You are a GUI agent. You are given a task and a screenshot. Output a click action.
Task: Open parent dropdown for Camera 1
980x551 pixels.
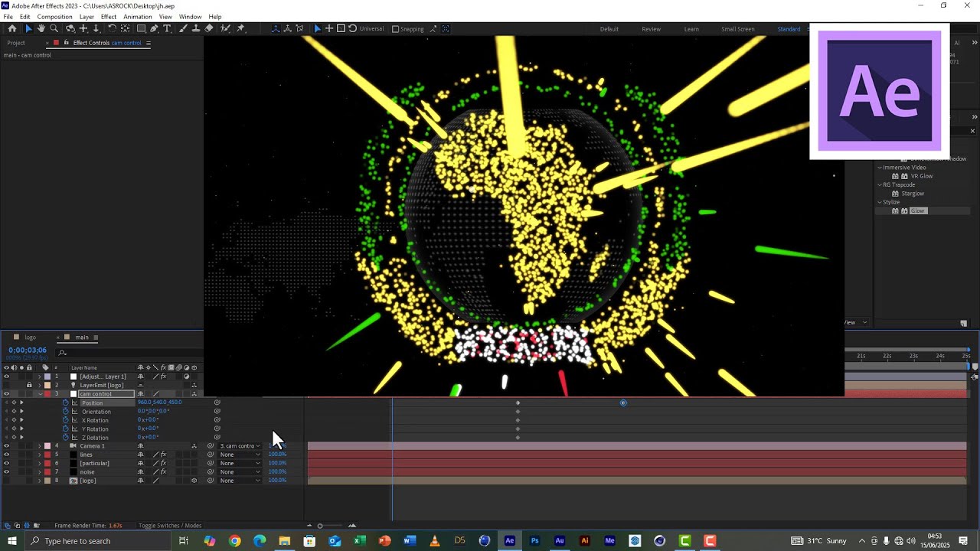tap(240, 445)
